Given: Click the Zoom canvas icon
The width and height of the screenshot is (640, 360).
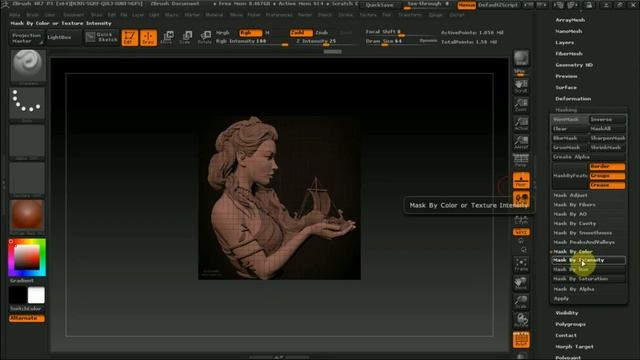Looking at the screenshot, I should [521, 105].
